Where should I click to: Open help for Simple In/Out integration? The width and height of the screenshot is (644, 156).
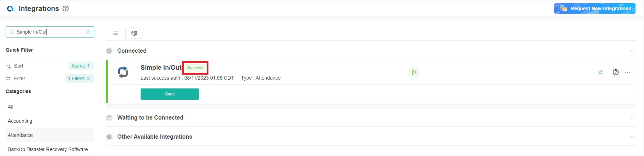coord(616,72)
